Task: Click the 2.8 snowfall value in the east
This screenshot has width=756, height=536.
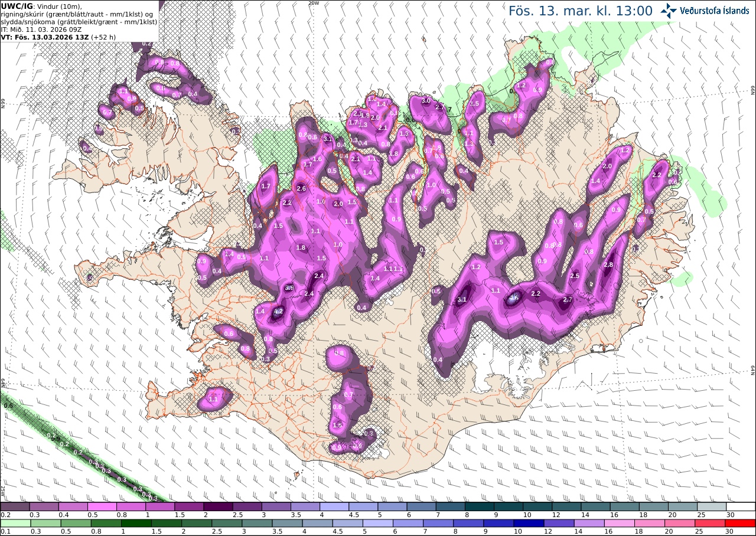Action: pyautogui.click(x=609, y=264)
